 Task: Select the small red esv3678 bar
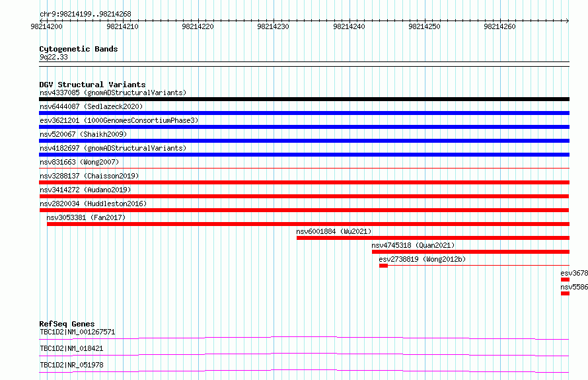coord(565,280)
